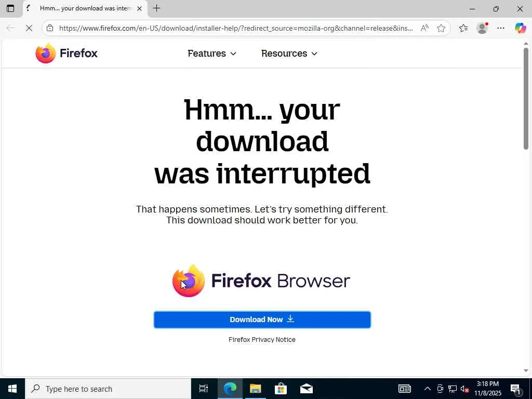532x399 pixels.
Task: Activate Read aloud icon in address bar
Action: (424, 28)
